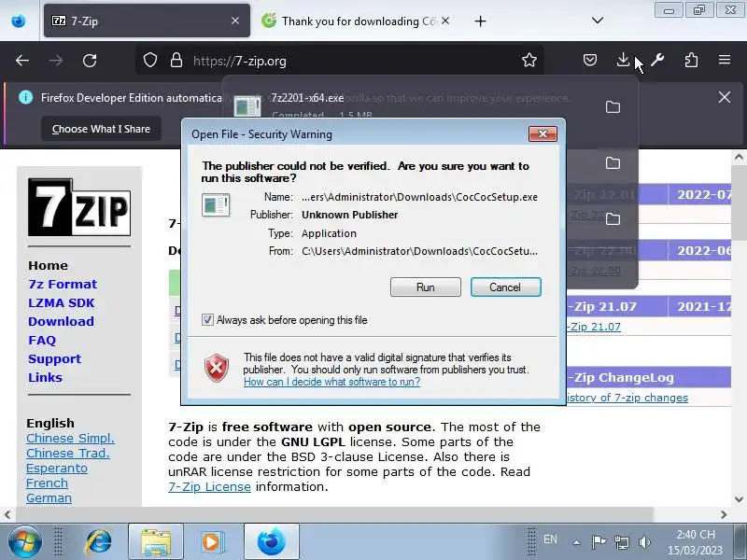Click the horizontal scrollbar right arrow
This screenshot has height=560, width=747.
724,514
